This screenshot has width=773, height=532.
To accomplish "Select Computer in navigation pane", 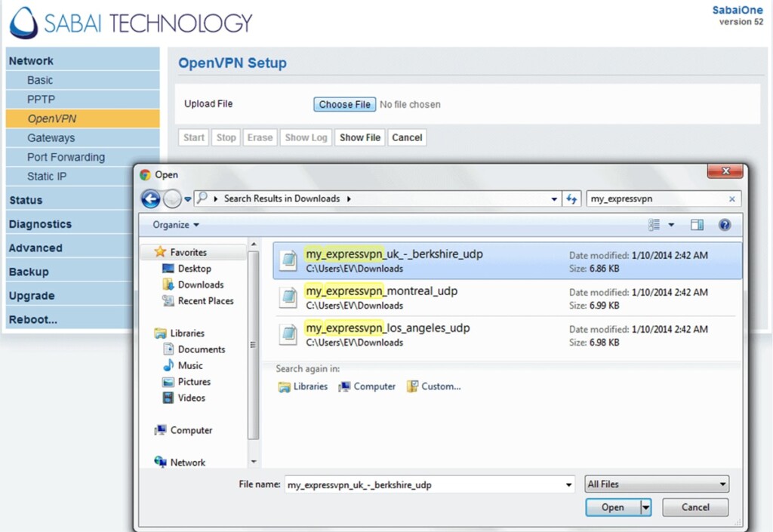I will tap(183, 431).
